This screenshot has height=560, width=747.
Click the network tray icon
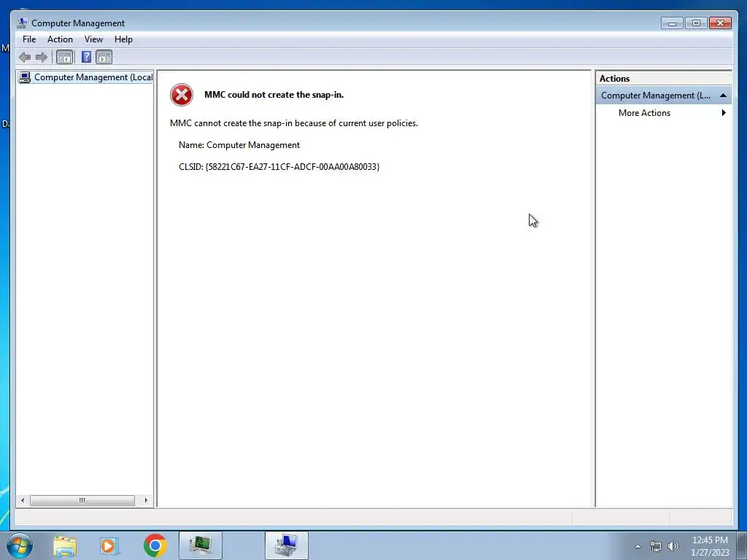coord(656,546)
